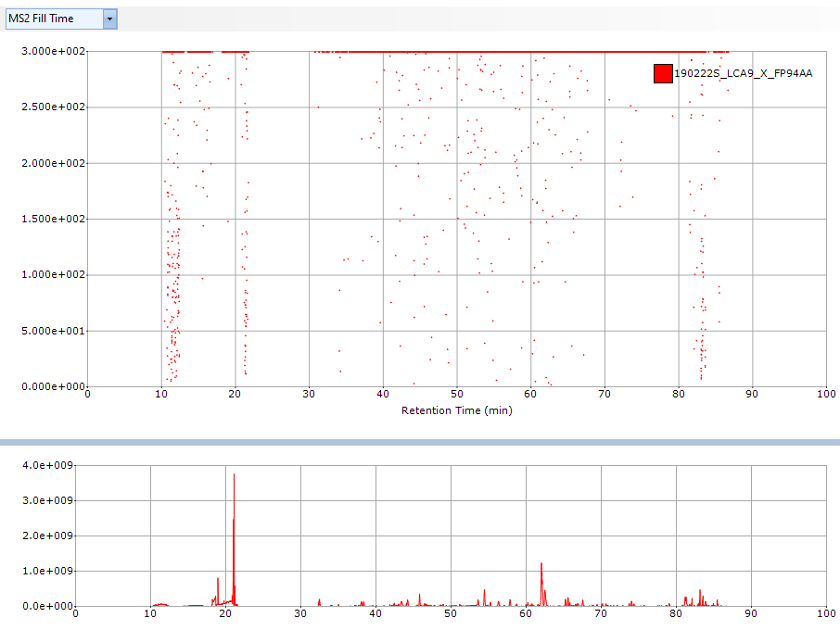The height and width of the screenshot is (630, 840).
Task: Click the chromatogram peak cluster near 83 min
Action: point(700,596)
